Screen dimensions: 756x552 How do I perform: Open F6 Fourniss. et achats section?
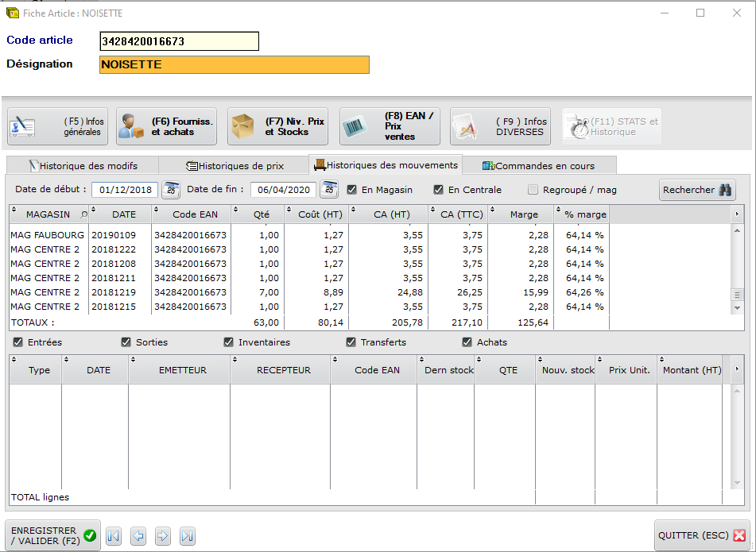point(166,126)
